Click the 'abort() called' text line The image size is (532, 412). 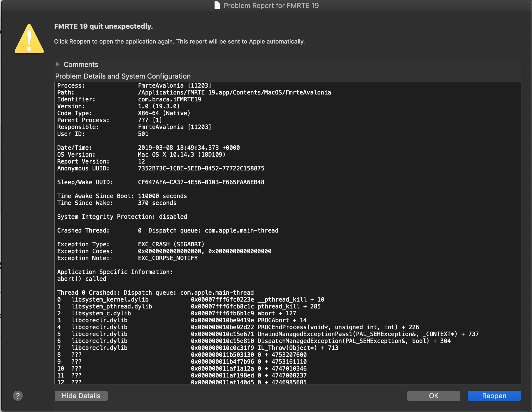pos(82,279)
